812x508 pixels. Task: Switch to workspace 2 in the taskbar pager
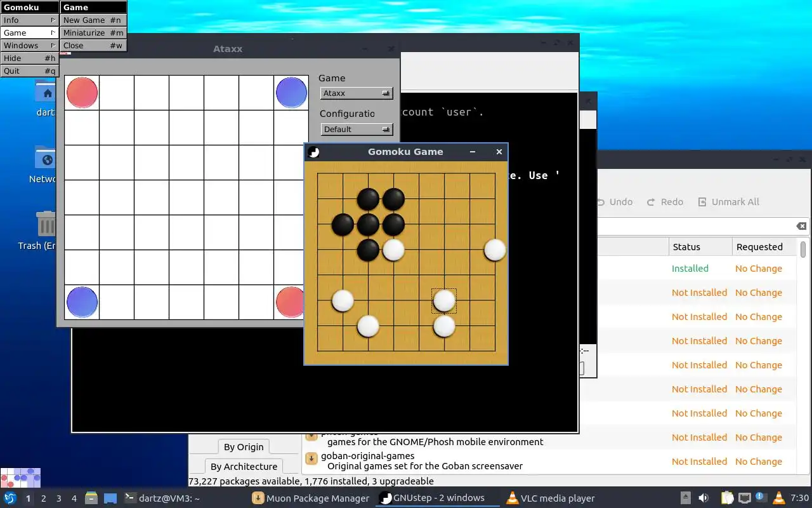click(44, 498)
